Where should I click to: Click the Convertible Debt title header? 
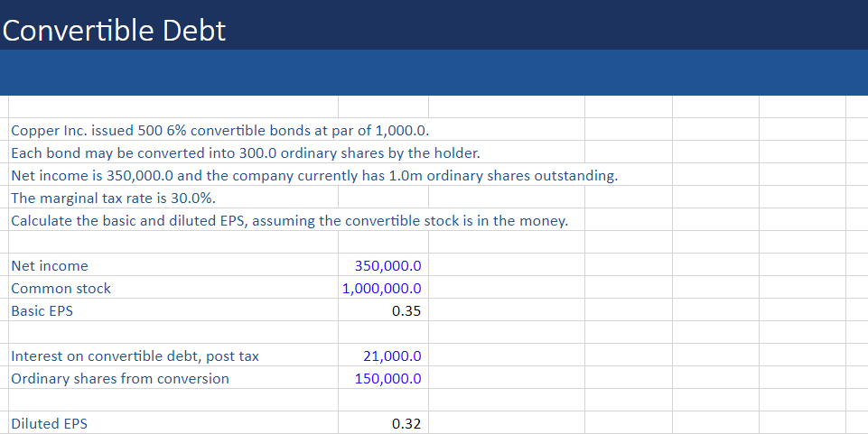pos(115,31)
